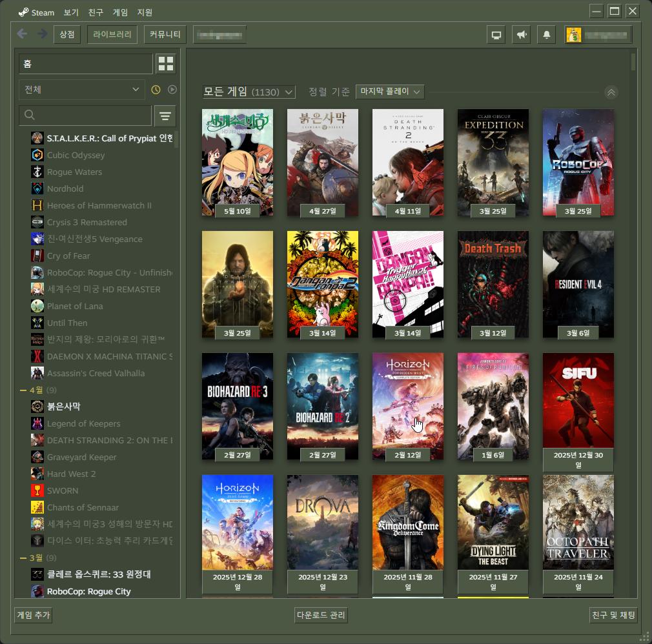Click the user profile avatar
Screen dimensions: 652x644
pos(574,35)
